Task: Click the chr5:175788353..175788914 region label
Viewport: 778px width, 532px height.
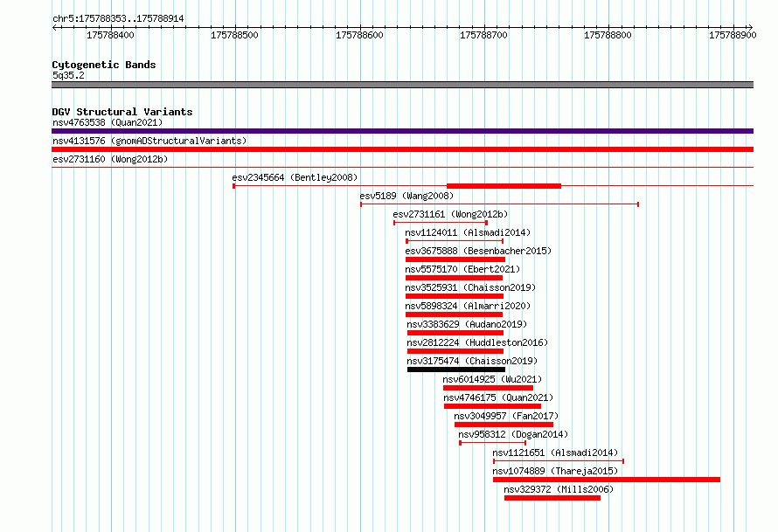Action: click(118, 18)
